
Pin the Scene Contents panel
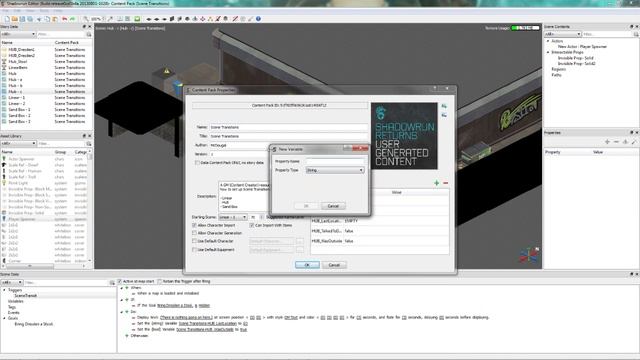pos(631,27)
